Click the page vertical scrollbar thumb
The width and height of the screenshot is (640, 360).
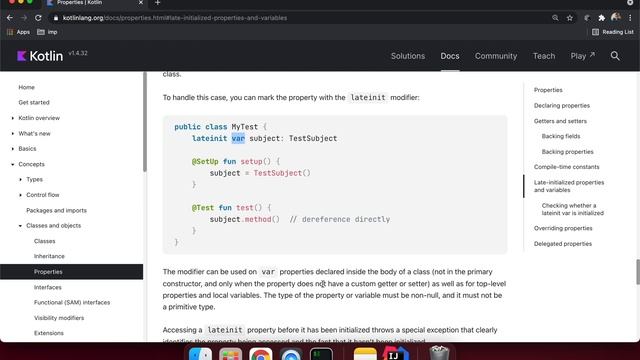(x=638, y=272)
